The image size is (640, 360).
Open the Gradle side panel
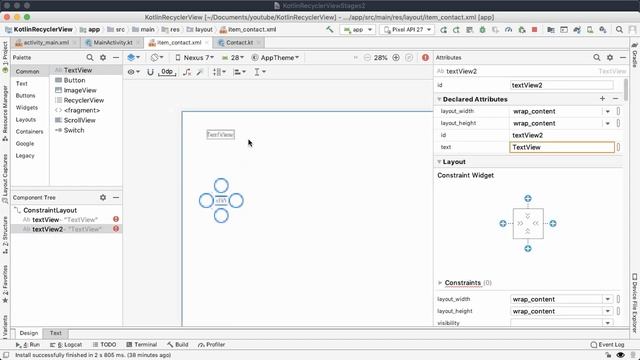pyautogui.click(x=635, y=55)
